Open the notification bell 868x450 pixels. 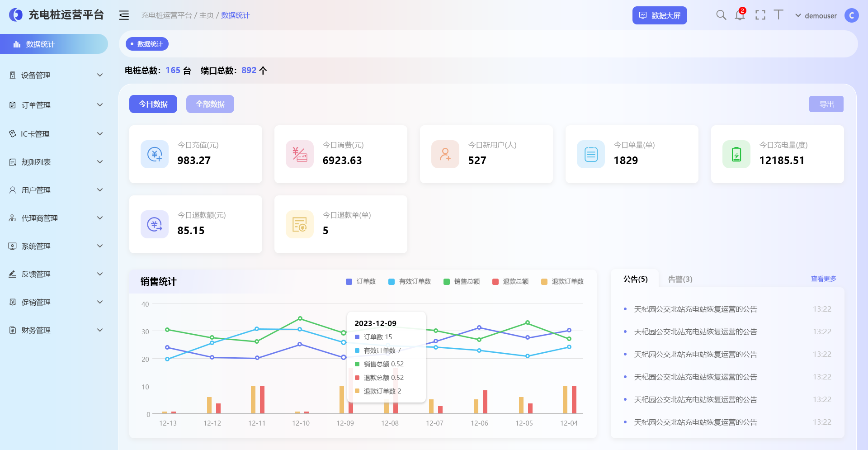point(740,15)
